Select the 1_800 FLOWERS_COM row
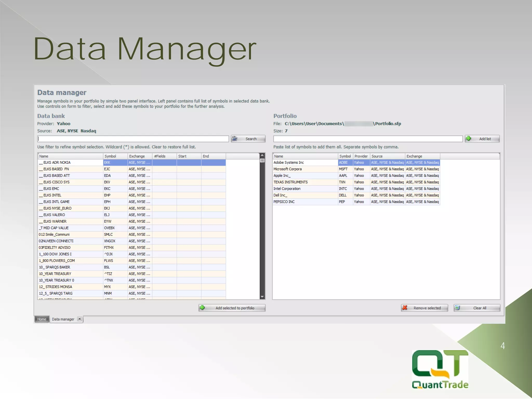The image size is (532, 399). coord(132,261)
